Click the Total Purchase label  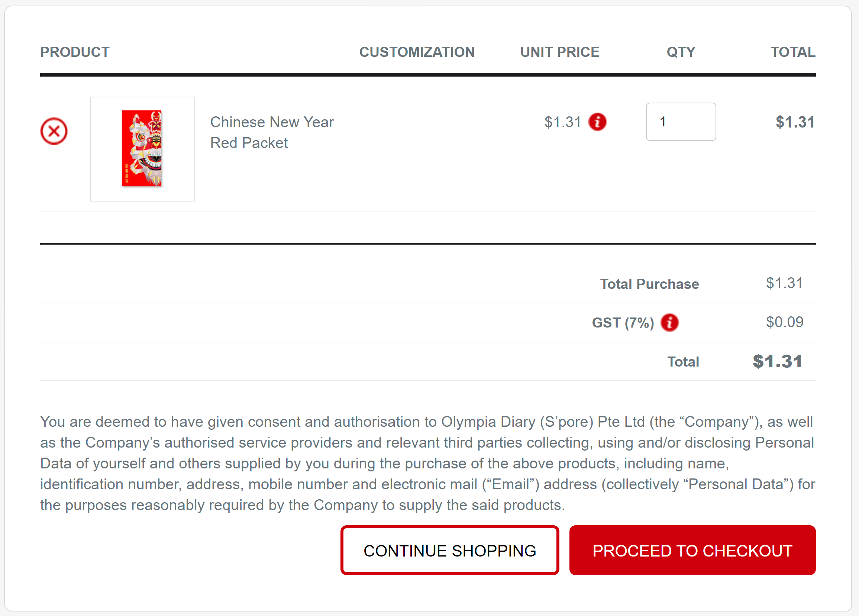tap(649, 284)
